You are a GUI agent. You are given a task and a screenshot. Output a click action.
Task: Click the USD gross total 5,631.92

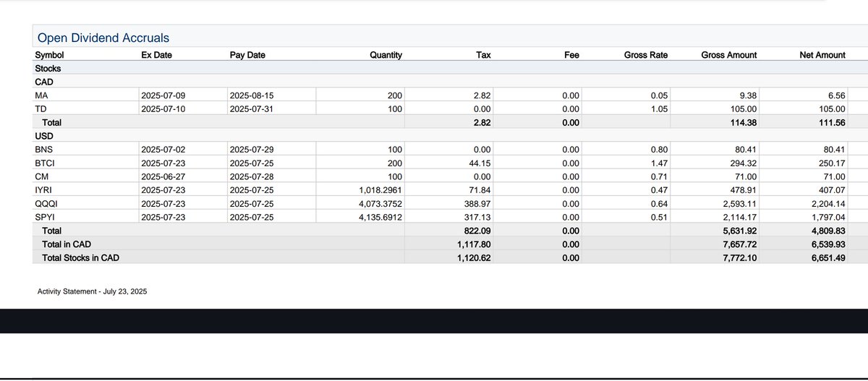(x=740, y=231)
